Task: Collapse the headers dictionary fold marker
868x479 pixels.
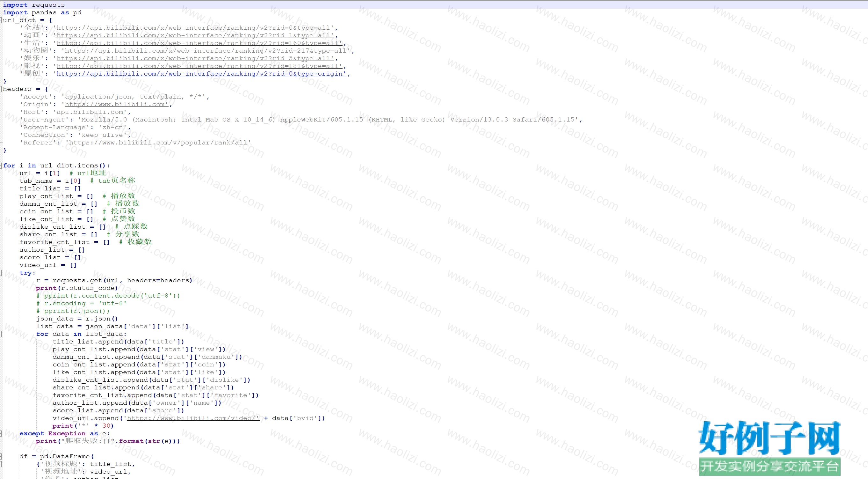Action: tap(1, 89)
